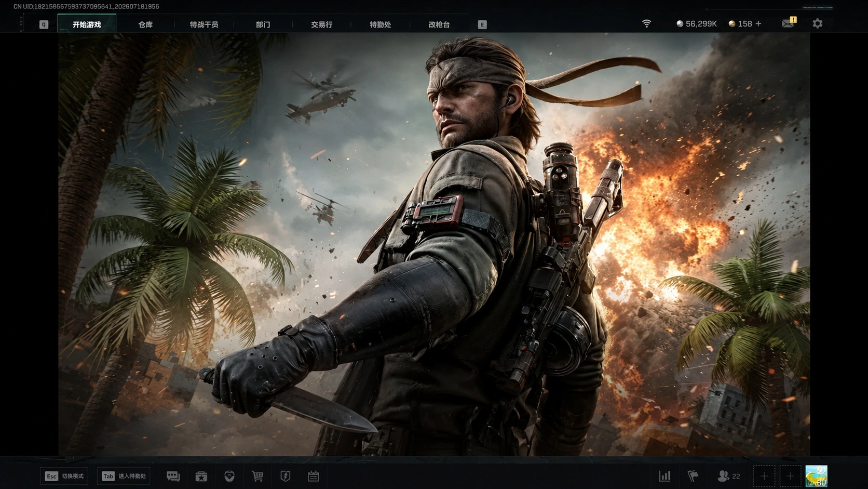Click the 56,299K silver currency balance
868x489 pixels.
coord(696,24)
